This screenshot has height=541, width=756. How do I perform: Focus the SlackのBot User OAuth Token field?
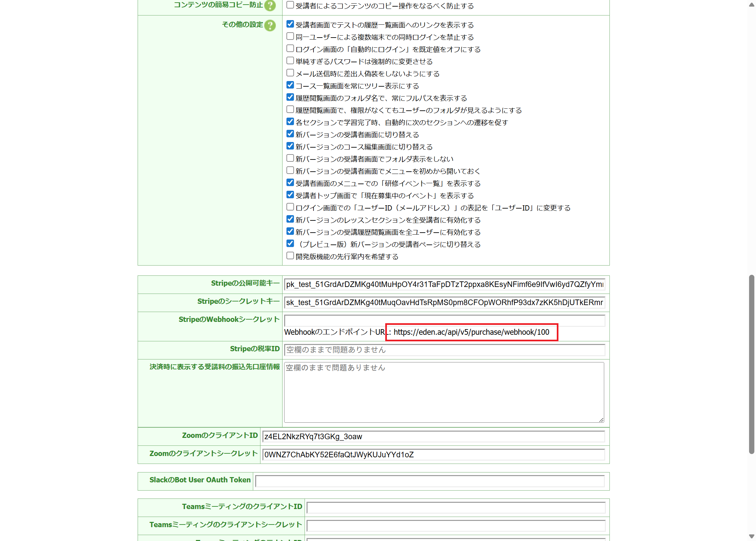click(430, 481)
